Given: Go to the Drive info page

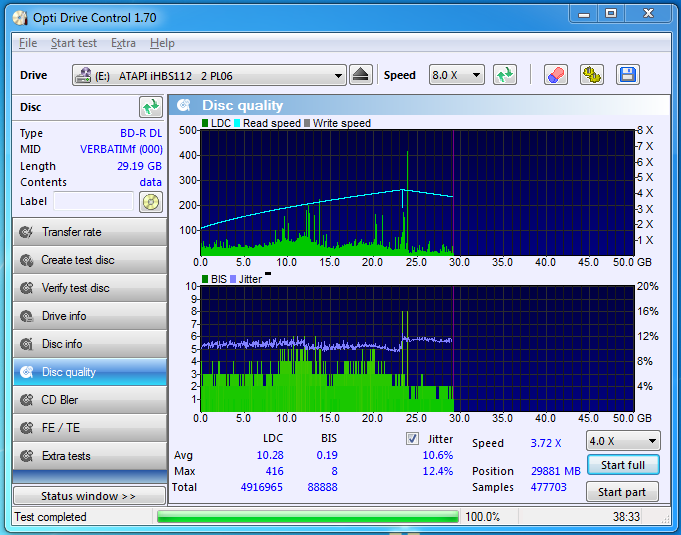Looking at the screenshot, I should coord(90,316).
